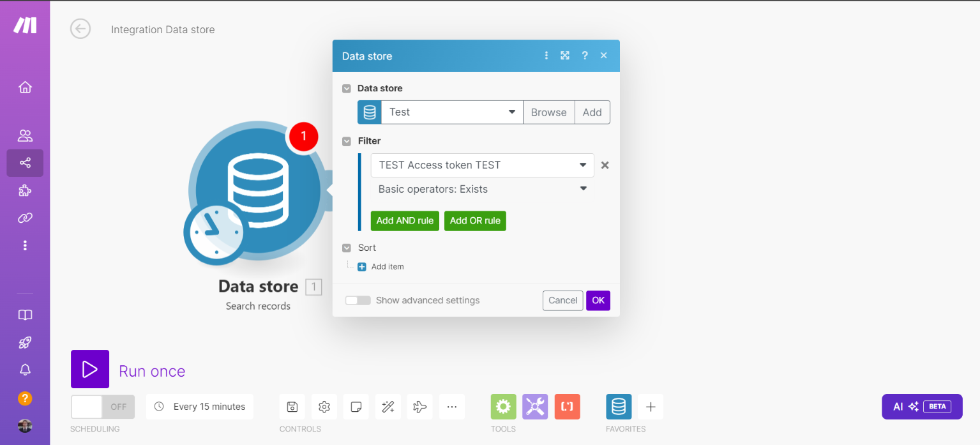Screen dimensions: 980x445
Task: Click the Integration Data store scenario name
Action: click(163, 29)
